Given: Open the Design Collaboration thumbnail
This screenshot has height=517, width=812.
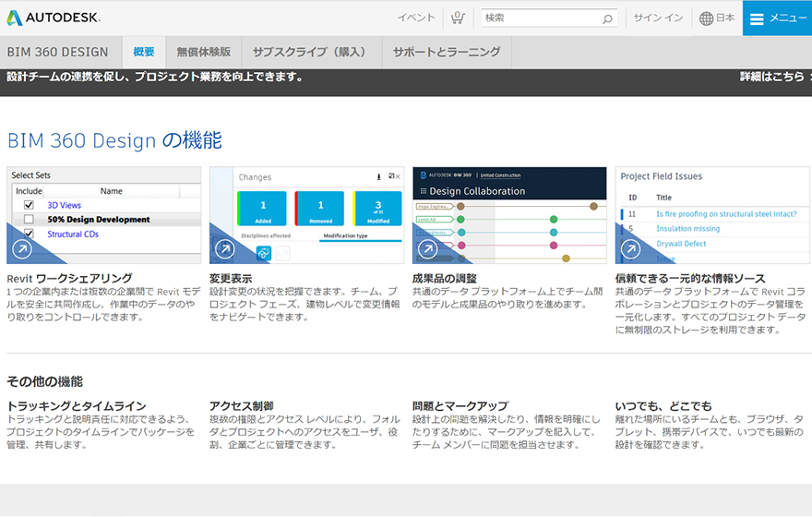Looking at the screenshot, I should tap(509, 215).
